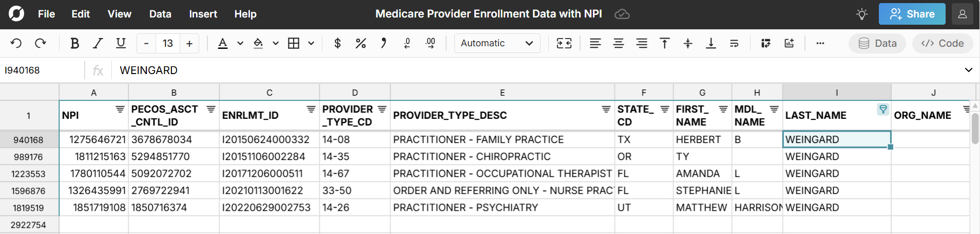This screenshot has height=234, width=980.
Task: Increase font size with plus button
Action: click(x=189, y=43)
